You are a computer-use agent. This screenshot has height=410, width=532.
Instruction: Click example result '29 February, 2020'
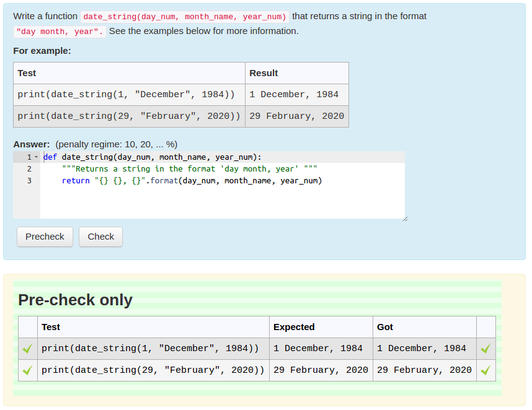pyautogui.click(x=296, y=116)
